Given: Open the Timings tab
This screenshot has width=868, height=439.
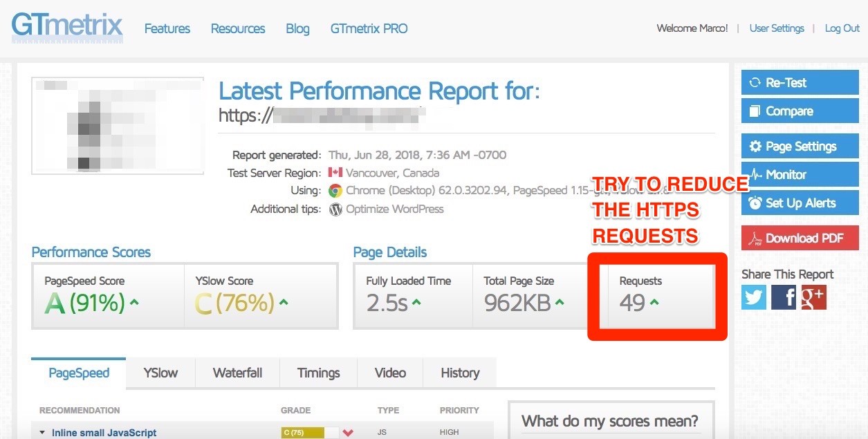Looking at the screenshot, I should click(318, 373).
